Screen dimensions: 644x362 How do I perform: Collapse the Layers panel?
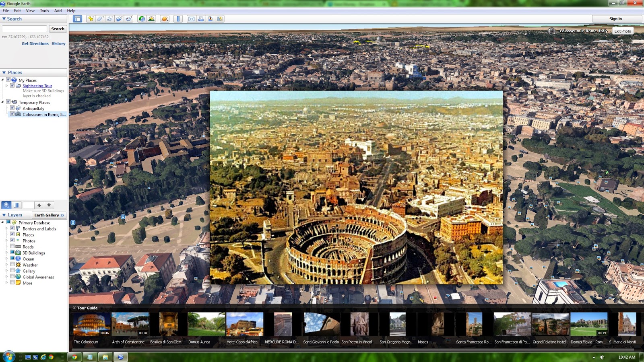[3, 215]
